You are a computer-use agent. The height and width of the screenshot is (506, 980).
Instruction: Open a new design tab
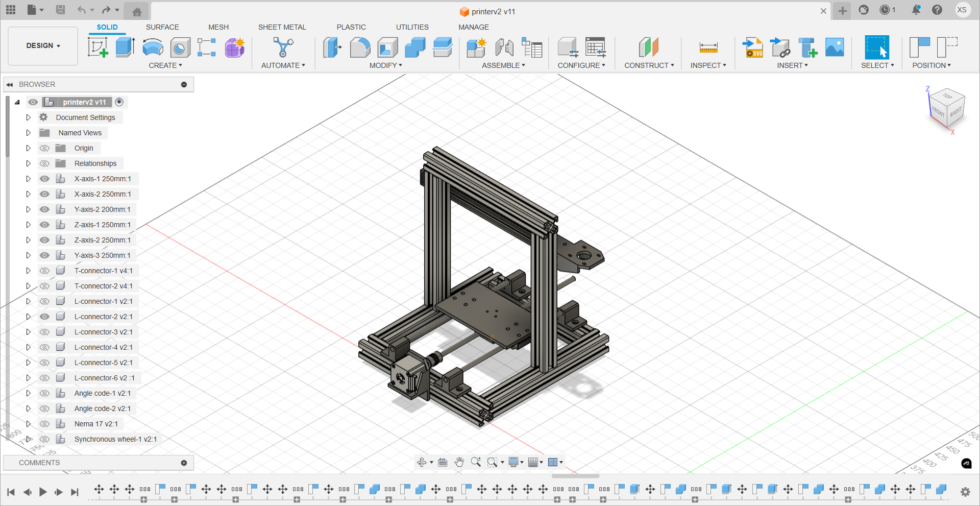842,11
